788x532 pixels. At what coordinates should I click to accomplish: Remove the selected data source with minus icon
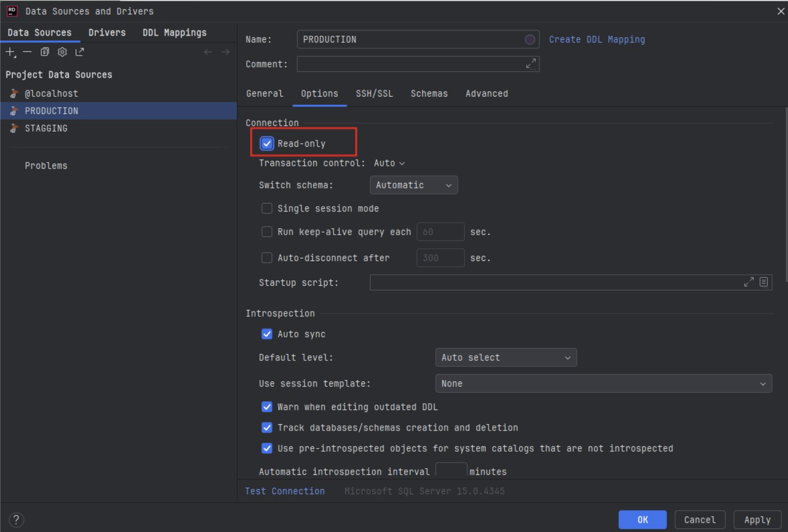(27, 52)
